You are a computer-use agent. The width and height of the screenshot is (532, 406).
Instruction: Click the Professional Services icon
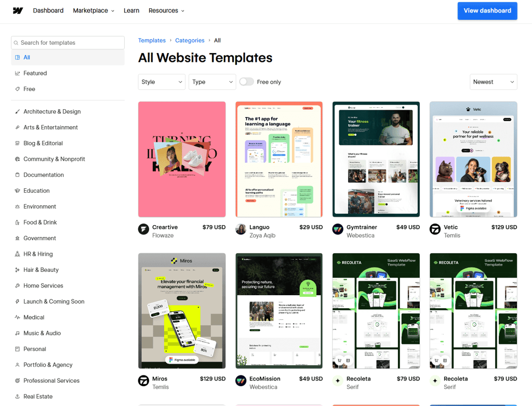click(x=17, y=381)
